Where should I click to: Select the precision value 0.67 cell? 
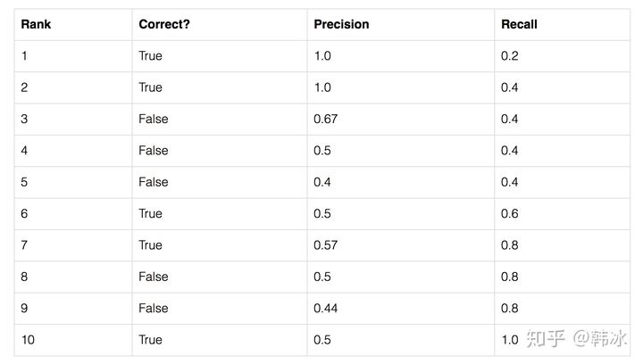[326, 119]
